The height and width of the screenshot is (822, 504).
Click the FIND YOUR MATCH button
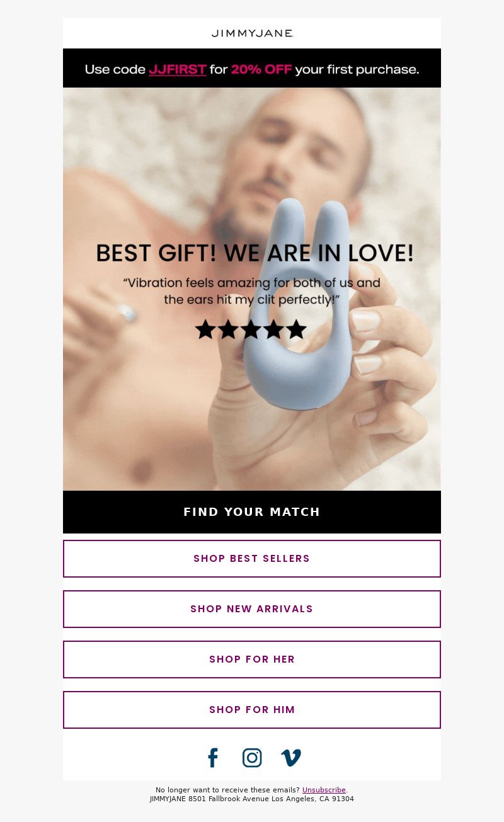coord(252,512)
